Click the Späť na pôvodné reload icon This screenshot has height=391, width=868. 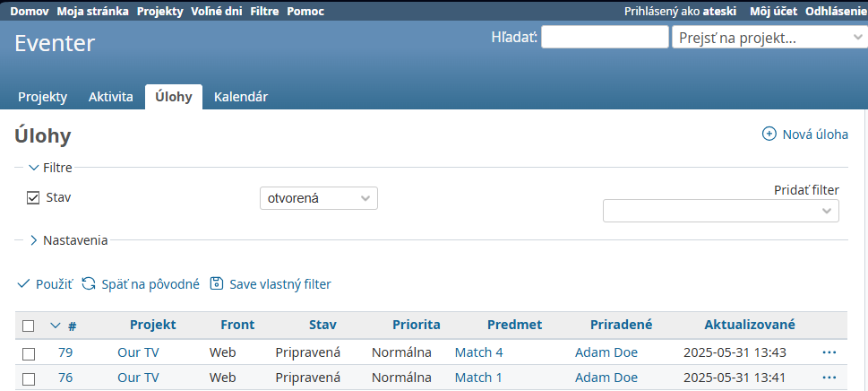(89, 284)
